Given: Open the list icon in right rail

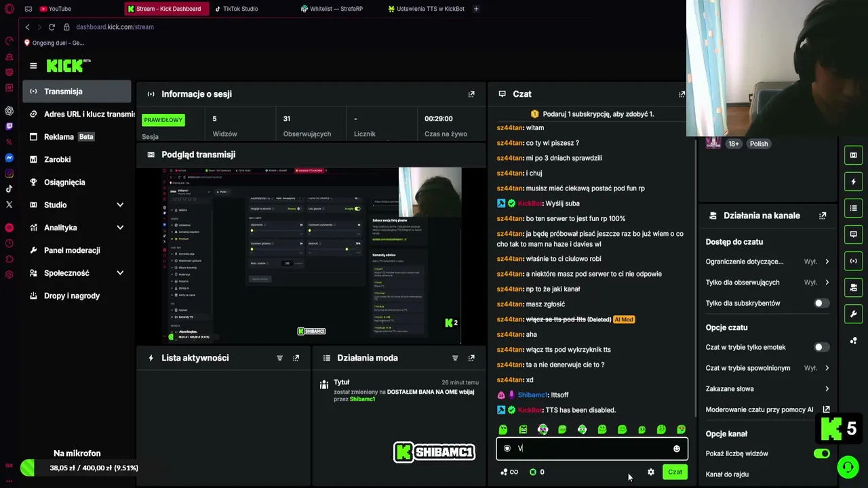Looking at the screenshot, I should click(853, 208).
